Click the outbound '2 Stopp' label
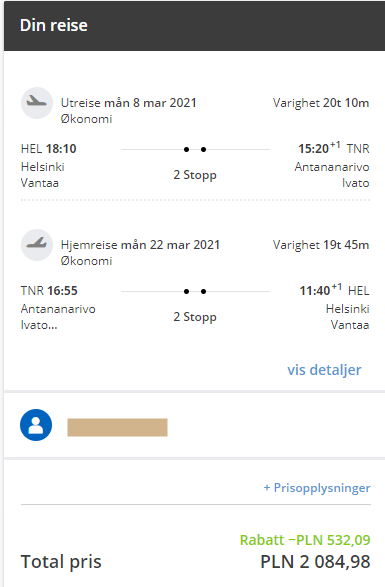 [x=195, y=175]
